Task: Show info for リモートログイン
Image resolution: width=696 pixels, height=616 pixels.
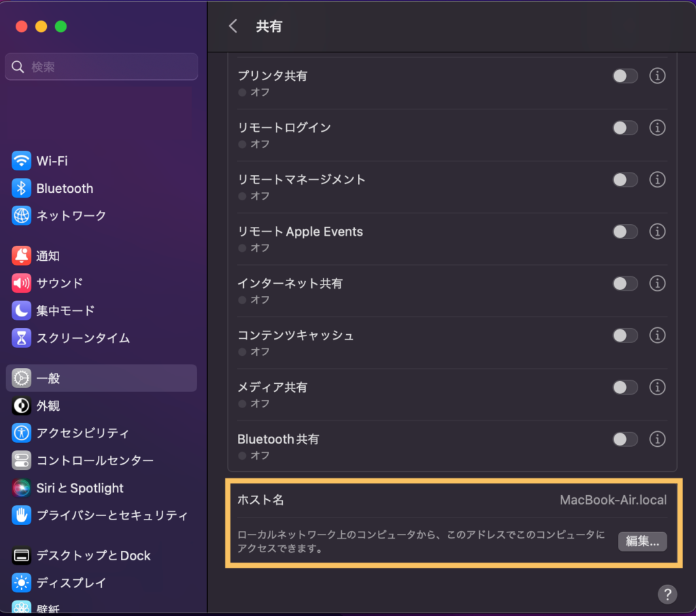Action: pyautogui.click(x=657, y=128)
